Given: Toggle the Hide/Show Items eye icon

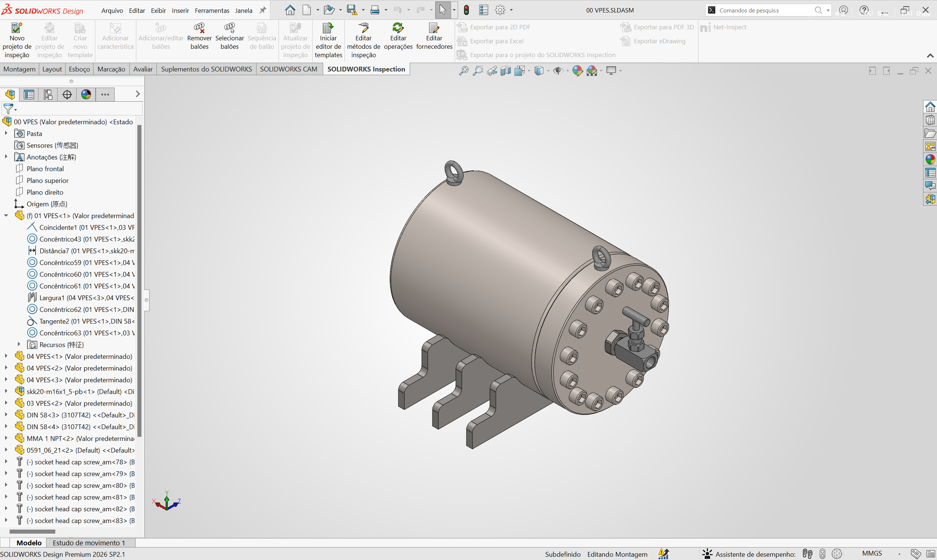Looking at the screenshot, I should click(558, 71).
